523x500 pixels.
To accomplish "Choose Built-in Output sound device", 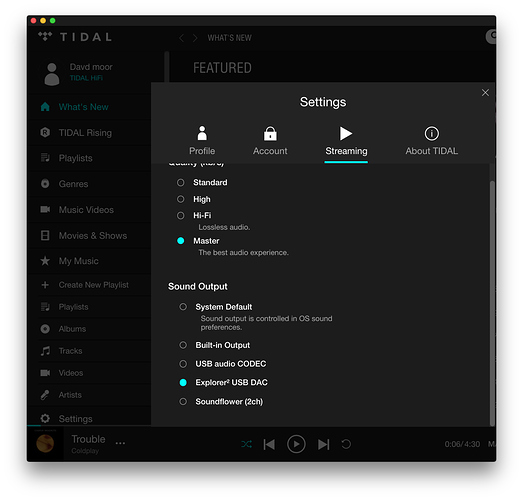I will click(x=183, y=345).
